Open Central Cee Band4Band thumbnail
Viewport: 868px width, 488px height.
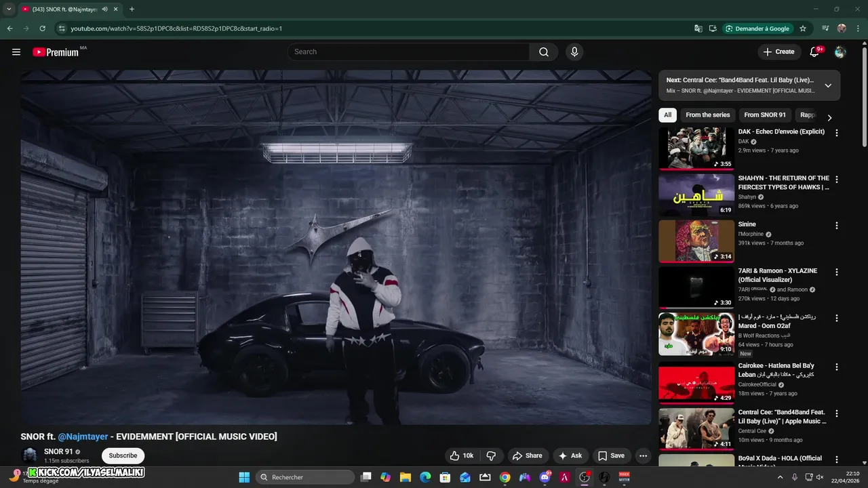[x=696, y=428]
